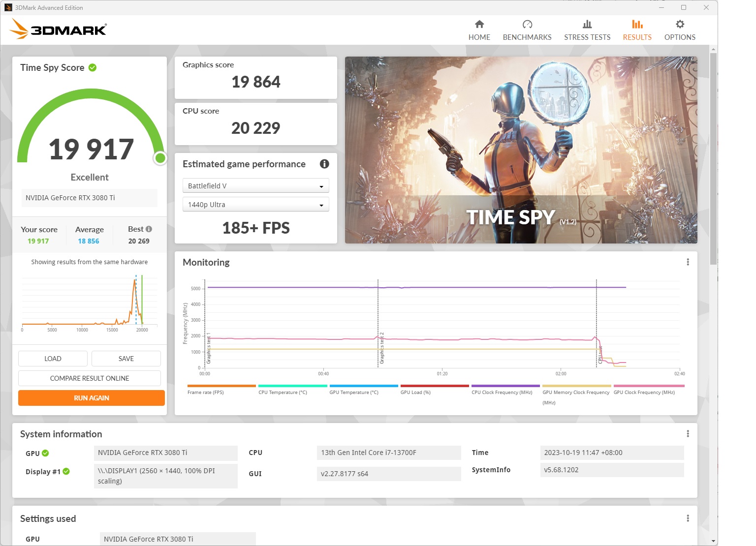Open the System information three-dot menu
The height and width of the screenshot is (546, 756).
[688, 433]
